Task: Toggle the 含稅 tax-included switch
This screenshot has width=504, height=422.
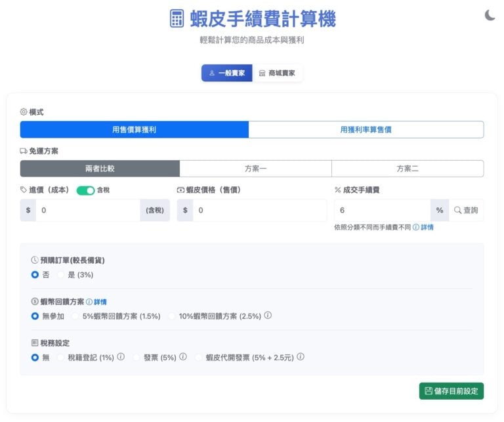Action: point(85,190)
